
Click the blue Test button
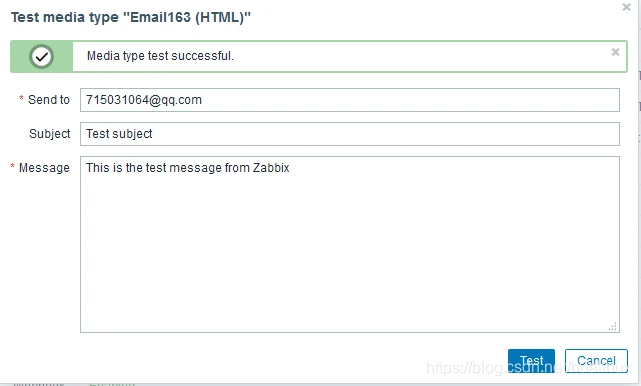click(531, 361)
